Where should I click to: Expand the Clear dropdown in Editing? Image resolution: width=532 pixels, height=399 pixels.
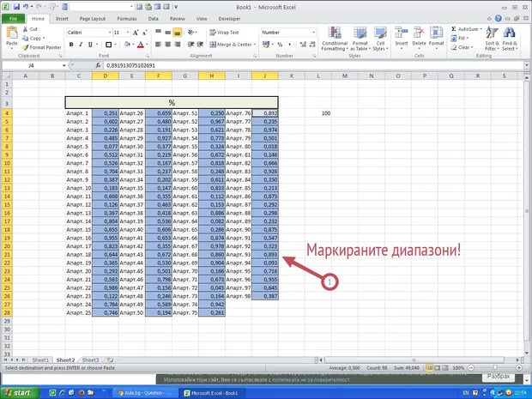pos(472,47)
